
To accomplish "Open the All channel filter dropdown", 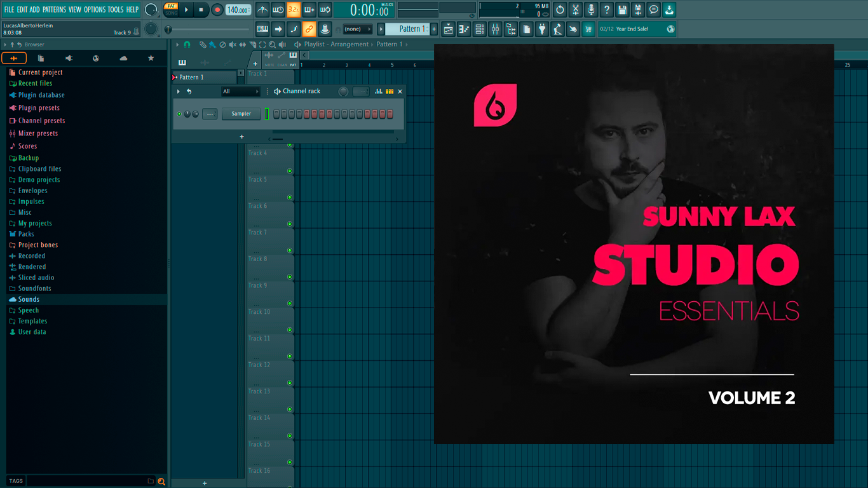I will pyautogui.click(x=240, y=91).
